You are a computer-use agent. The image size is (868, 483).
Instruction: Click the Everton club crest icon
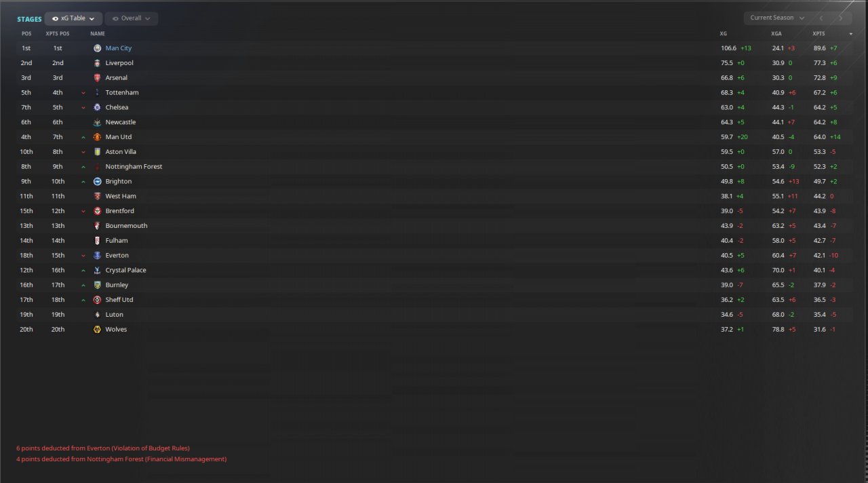pyautogui.click(x=97, y=256)
